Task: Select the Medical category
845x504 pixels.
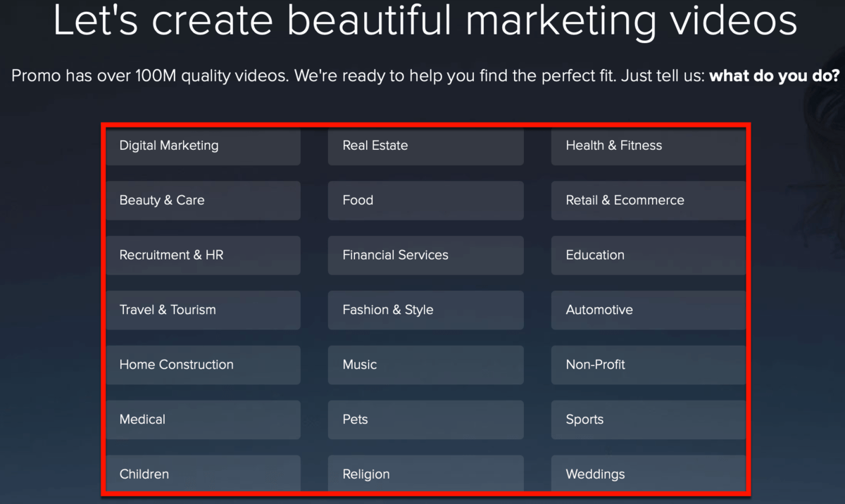Action: pyautogui.click(x=203, y=420)
